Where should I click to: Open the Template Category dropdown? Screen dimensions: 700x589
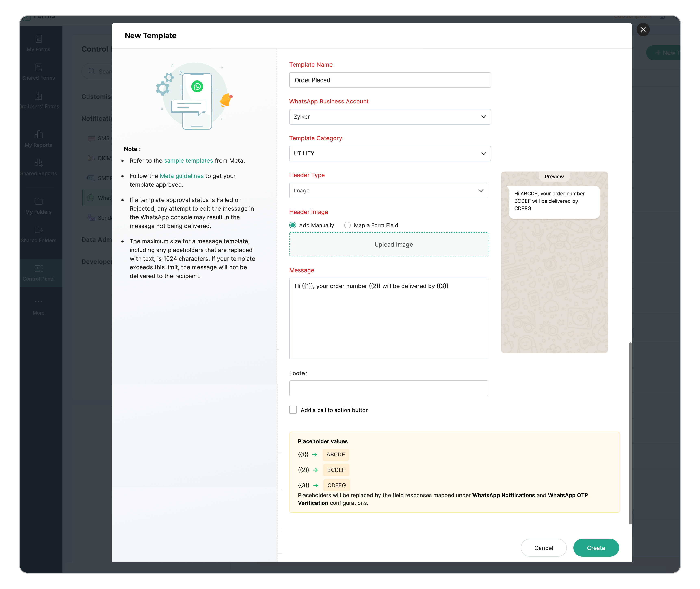390,154
